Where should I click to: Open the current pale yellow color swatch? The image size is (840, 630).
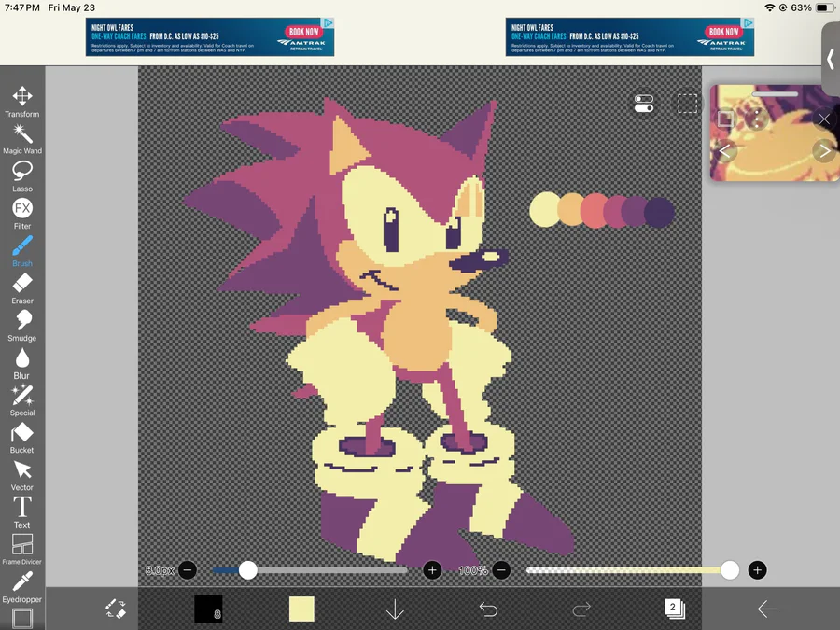[301, 609]
